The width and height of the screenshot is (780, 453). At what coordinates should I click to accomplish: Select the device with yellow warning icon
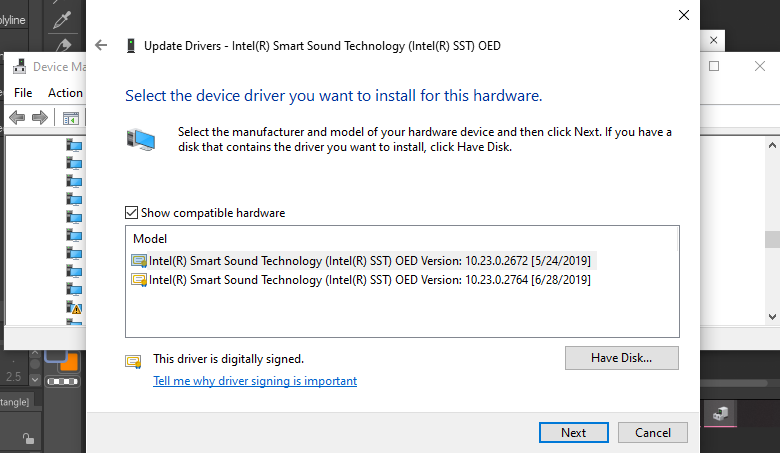[74, 307]
